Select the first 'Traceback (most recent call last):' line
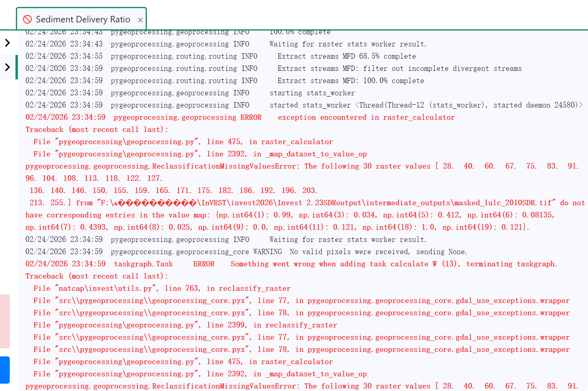 (97, 130)
